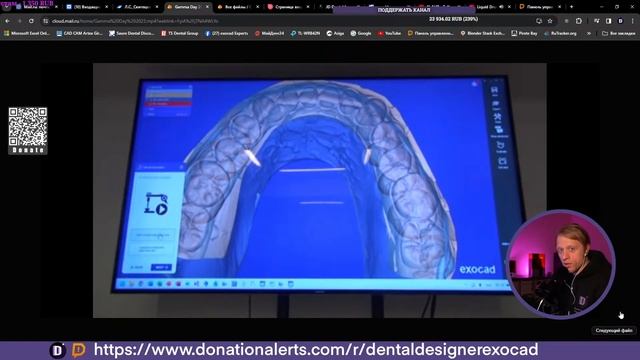Open the МойДом24 bookmark
The image size is (640, 360).
point(269,33)
